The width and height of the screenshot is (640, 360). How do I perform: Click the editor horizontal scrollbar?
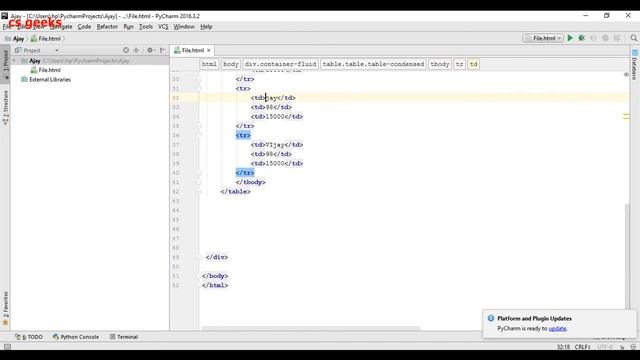[311, 328]
